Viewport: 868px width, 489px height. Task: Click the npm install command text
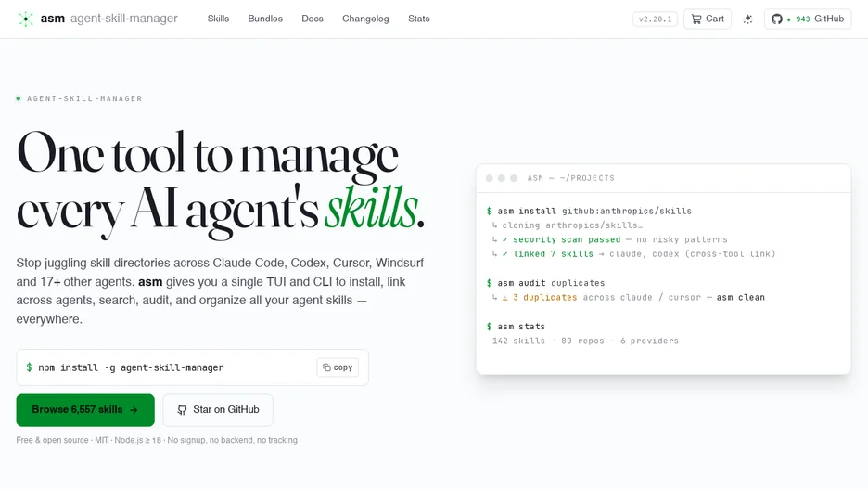tap(131, 367)
